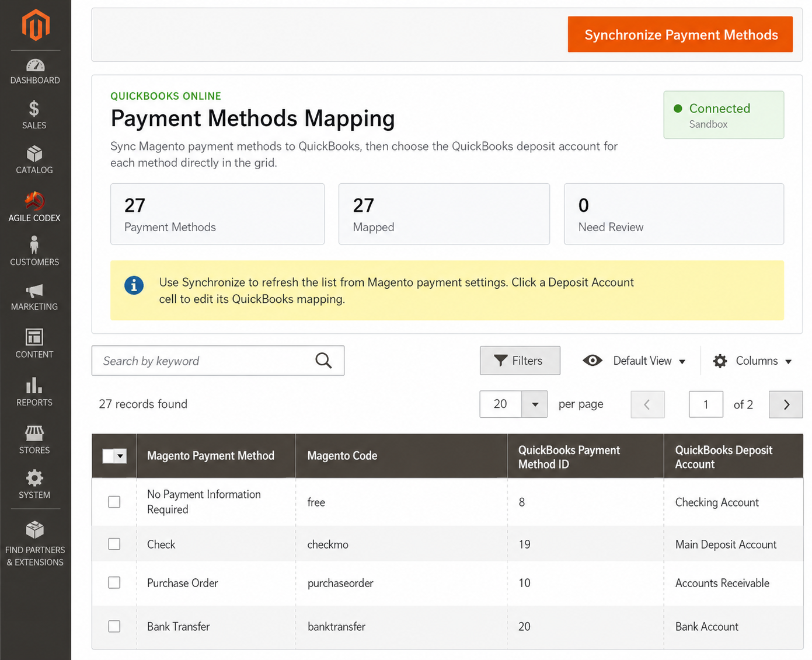The width and height of the screenshot is (812, 660).
Task: Toggle the eye icon for Default View
Action: 593,361
